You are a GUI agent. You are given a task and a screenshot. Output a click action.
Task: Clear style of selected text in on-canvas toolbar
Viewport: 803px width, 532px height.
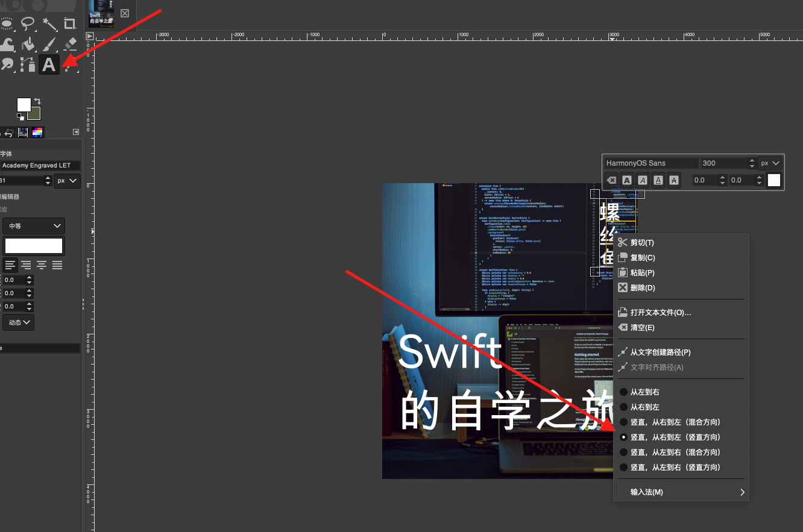pyautogui.click(x=611, y=180)
